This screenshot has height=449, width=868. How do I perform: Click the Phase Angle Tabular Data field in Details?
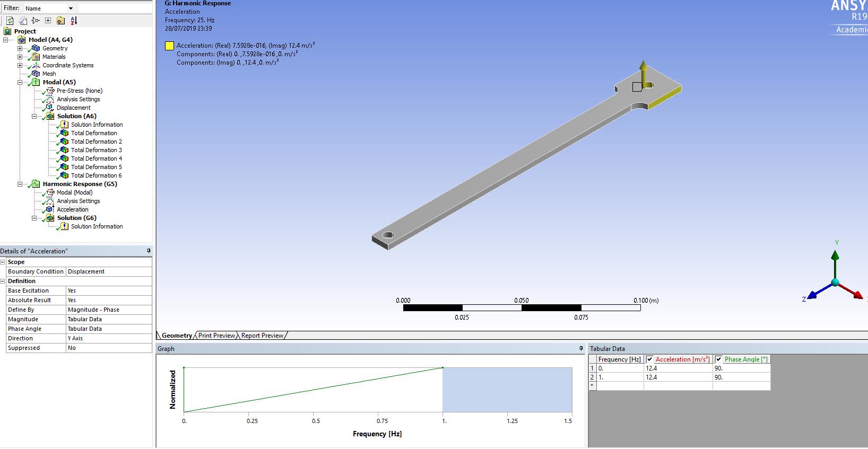pos(109,329)
